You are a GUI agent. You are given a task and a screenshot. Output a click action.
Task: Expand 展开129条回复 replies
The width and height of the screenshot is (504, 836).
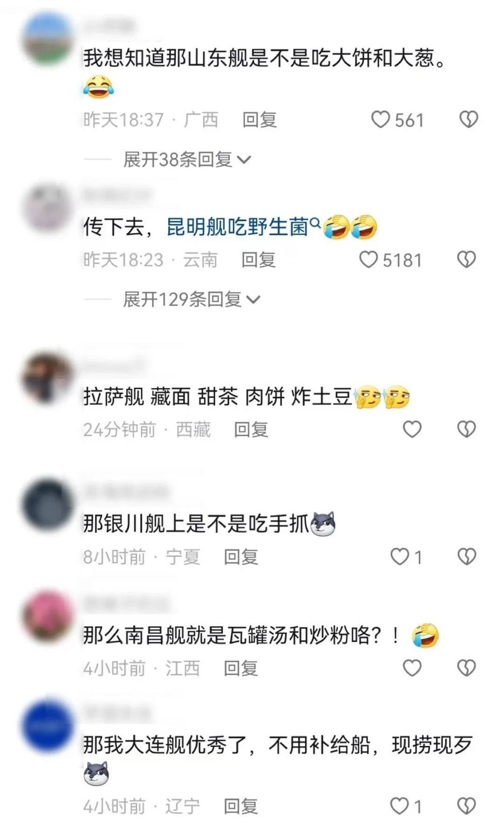tap(191, 299)
